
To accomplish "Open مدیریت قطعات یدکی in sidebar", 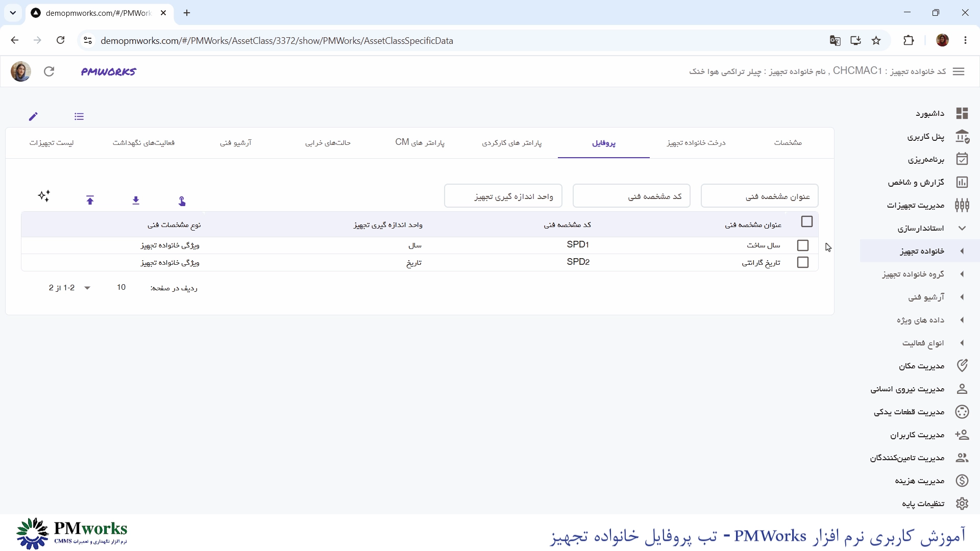I will [921, 412].
